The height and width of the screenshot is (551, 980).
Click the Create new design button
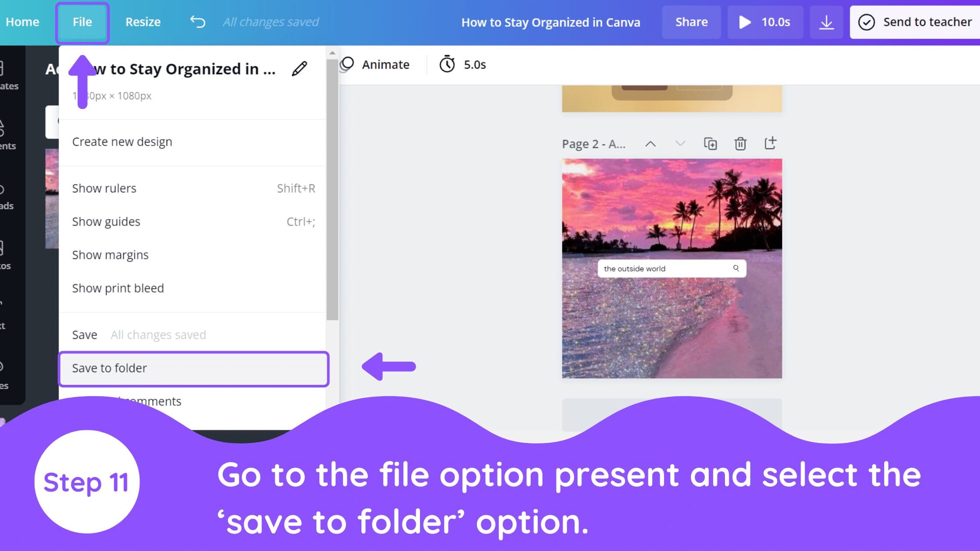click(122, 141)
